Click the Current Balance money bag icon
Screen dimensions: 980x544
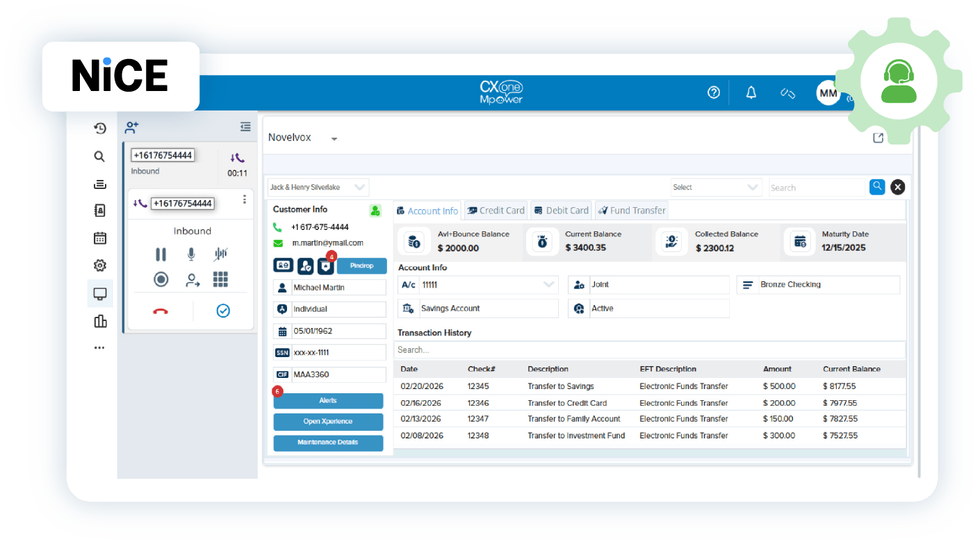pos(541,242)
